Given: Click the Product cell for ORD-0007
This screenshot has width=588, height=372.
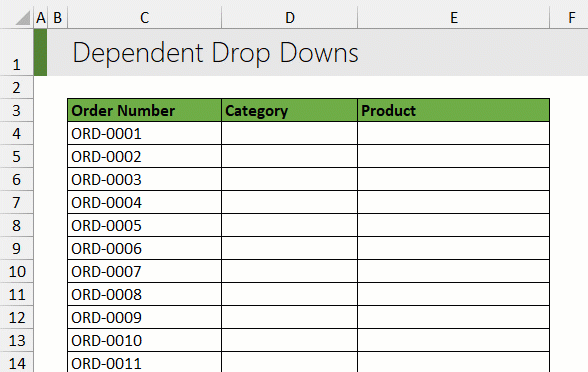Looking at the screenshot, I should tap(454, 272).
